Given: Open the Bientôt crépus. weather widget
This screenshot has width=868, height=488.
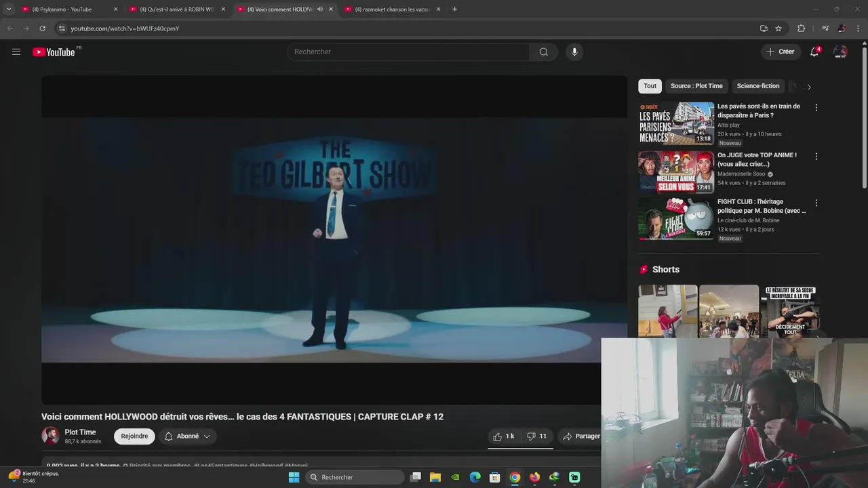Looking at the screenshot, I should (x=33, y=476).
